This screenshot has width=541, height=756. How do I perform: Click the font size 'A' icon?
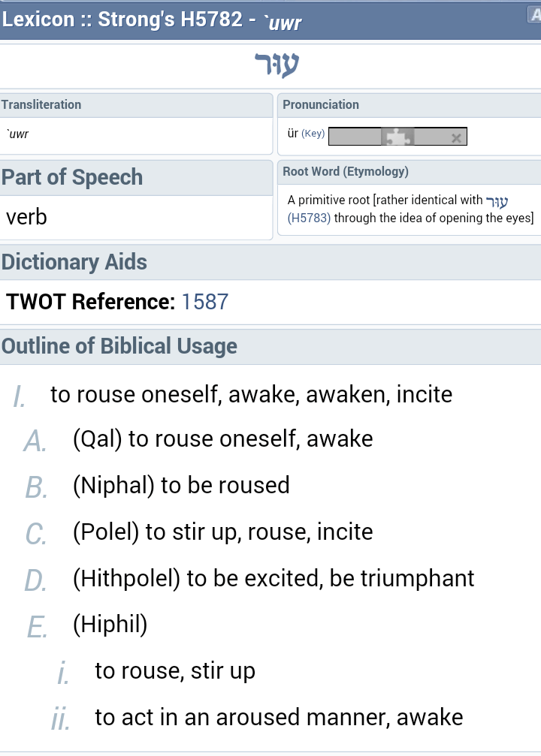pos(534,15)
